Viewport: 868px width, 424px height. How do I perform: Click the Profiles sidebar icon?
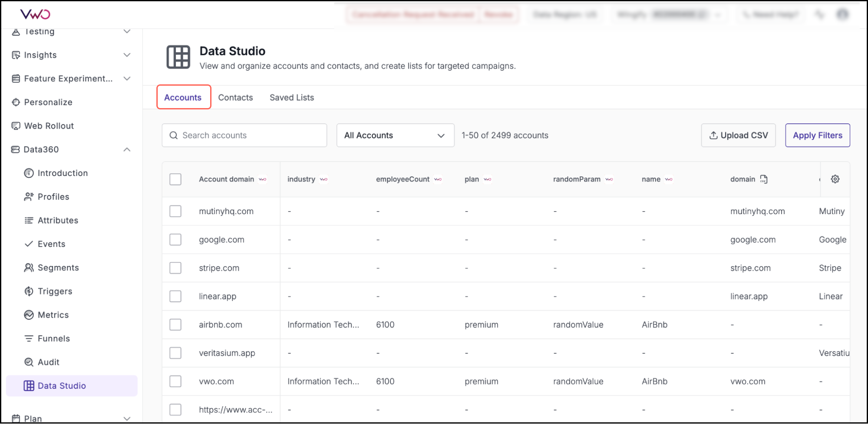click(x=29, y=197)
